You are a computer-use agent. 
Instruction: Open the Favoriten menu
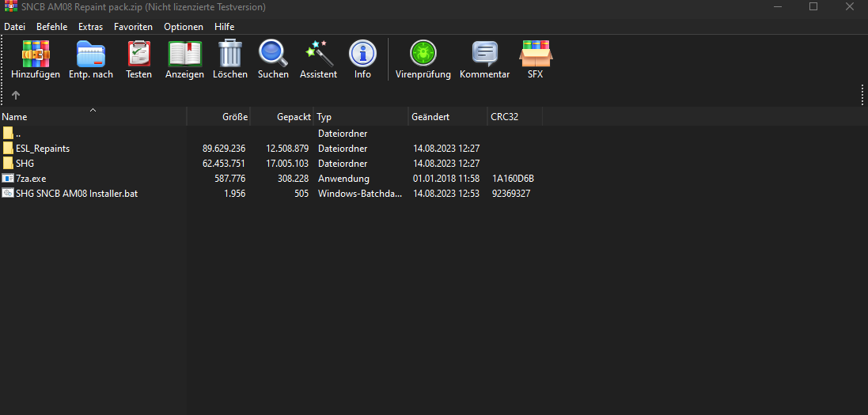(134, 27)
